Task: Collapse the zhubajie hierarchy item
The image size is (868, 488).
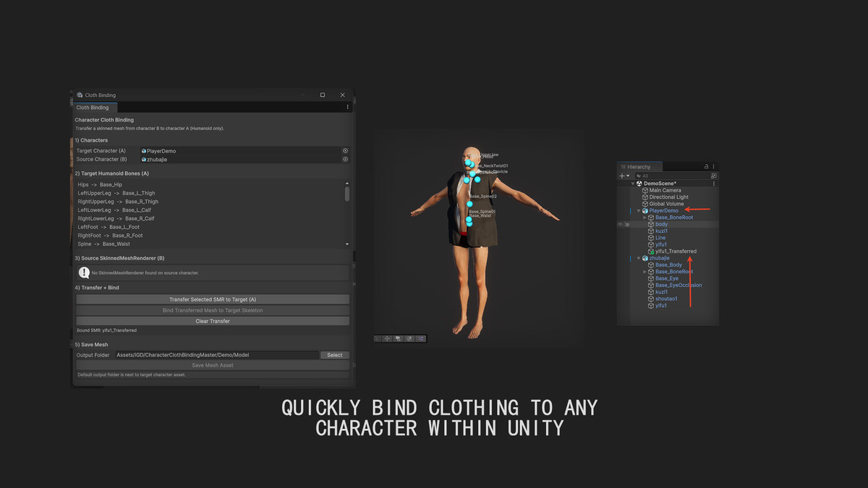Action: click(639, 257)
